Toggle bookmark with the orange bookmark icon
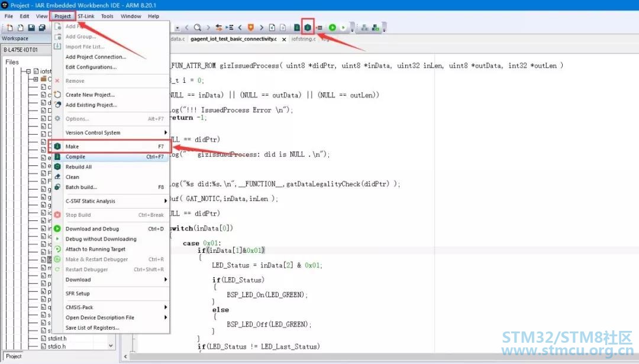The width and height of the screenshot is (639, 364). [x=251, y=28]
